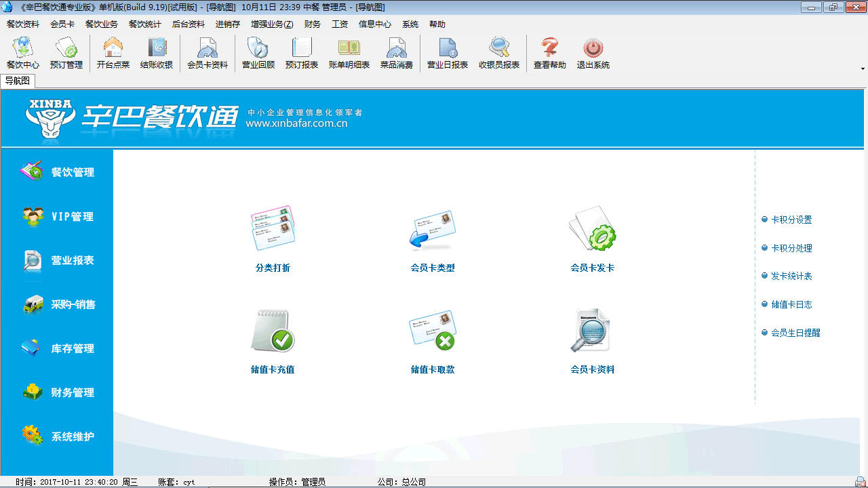Open the 会员生日提醒 link

pos(795,333)
